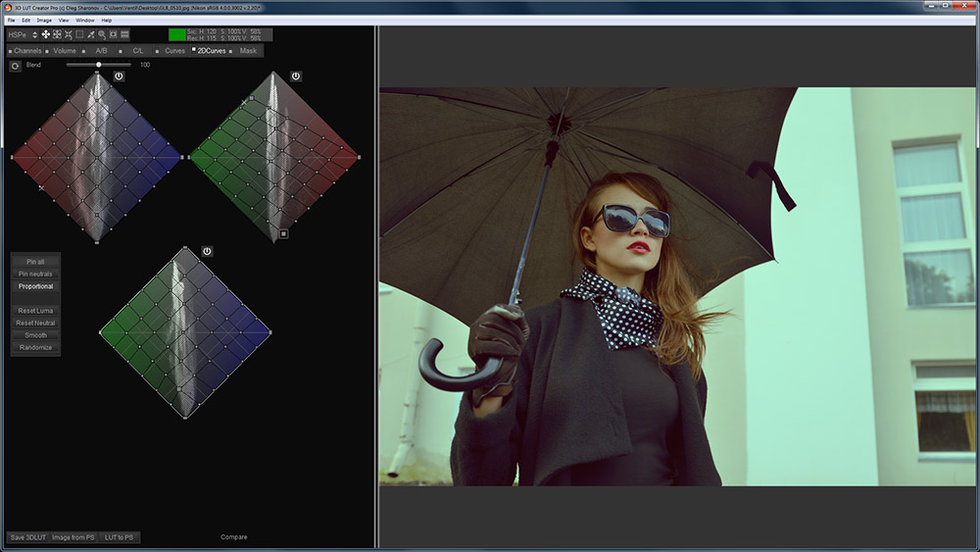This screenshot has height=552, width=980.
Task: Click the reset icon beside Blend
Action: [x=15, y=66]
